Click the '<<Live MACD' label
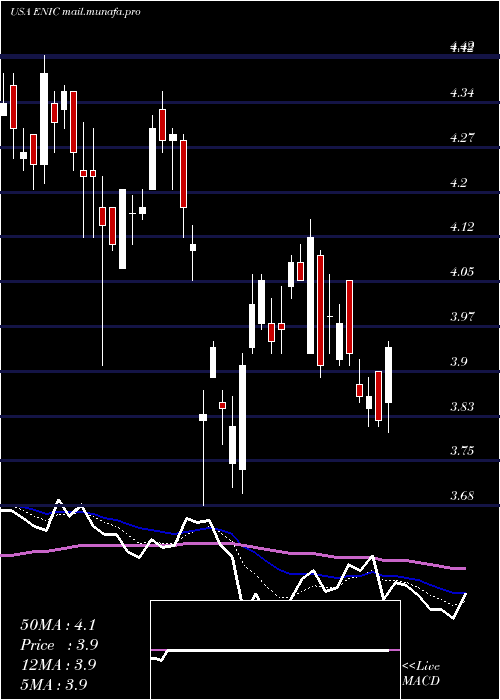 click(421, 673)
